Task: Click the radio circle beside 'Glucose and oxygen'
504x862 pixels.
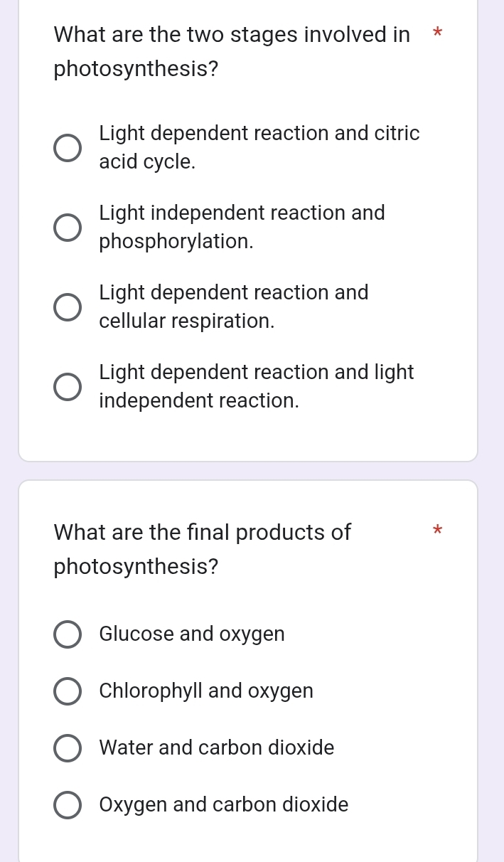Action: 68,634
